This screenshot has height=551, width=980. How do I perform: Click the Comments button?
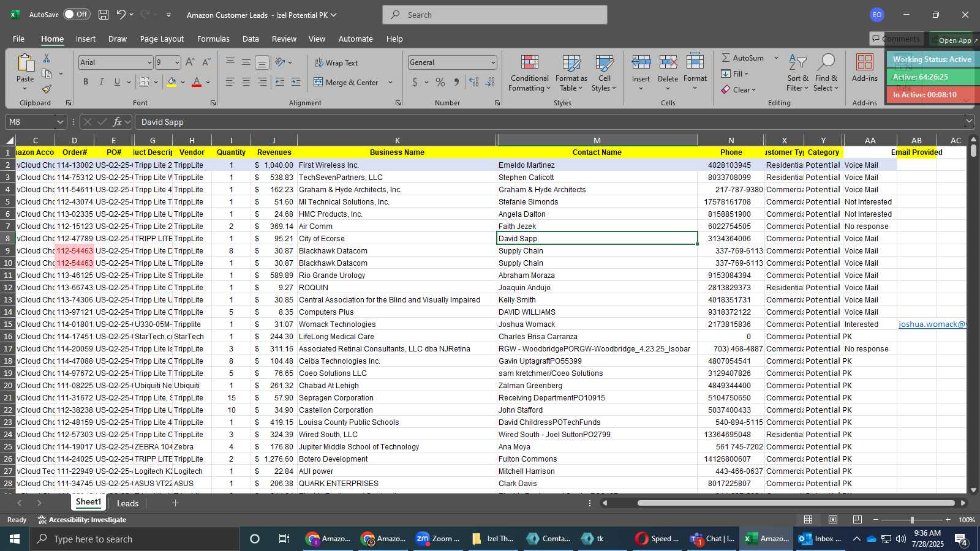(896, 39)
